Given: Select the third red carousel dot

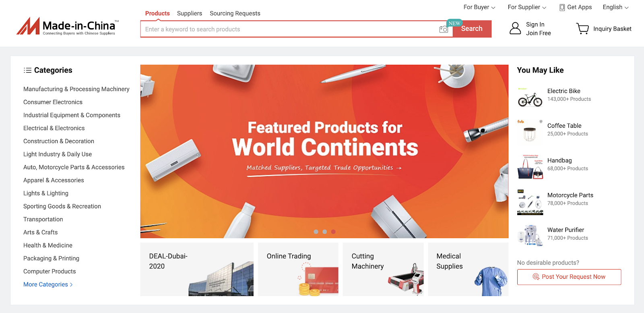Looking at the screenshot, I should click(x=333, y=232).
